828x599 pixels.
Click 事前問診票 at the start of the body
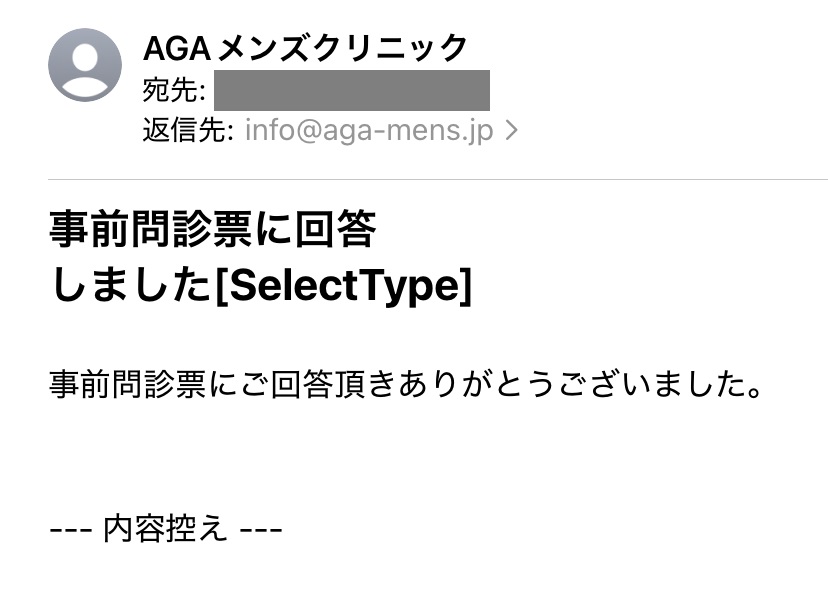128,384
